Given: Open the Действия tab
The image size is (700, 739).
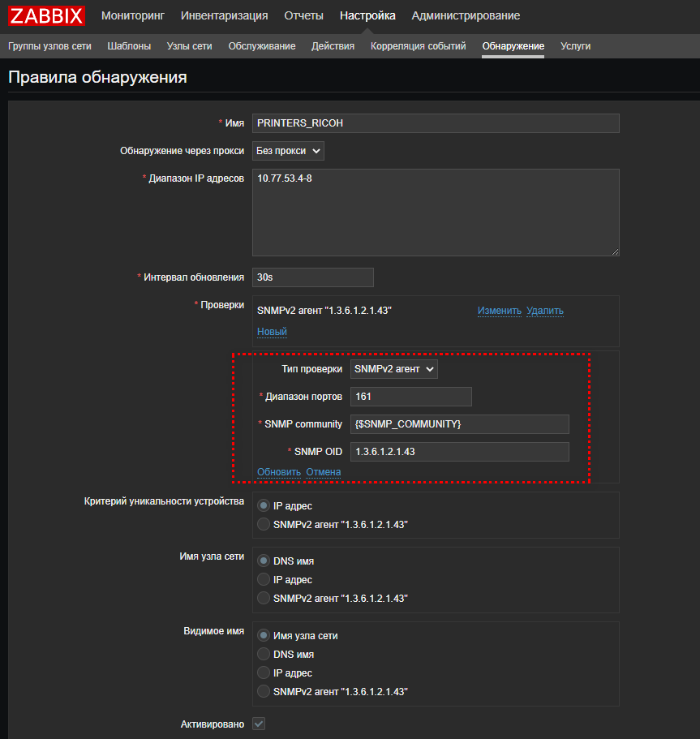Looking at the screenshot, I should pyautogui.click(x=333, y=46).
